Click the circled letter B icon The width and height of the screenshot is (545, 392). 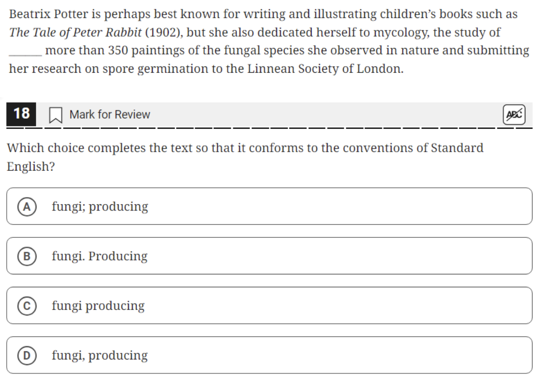26,256
